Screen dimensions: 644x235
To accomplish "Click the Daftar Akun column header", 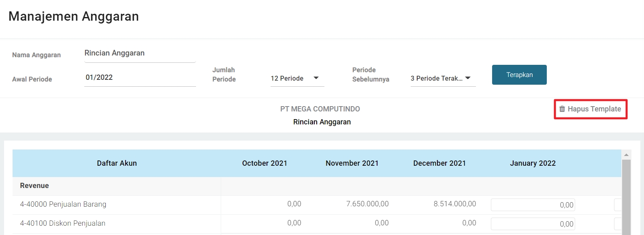I will click(x=117, y=163).
